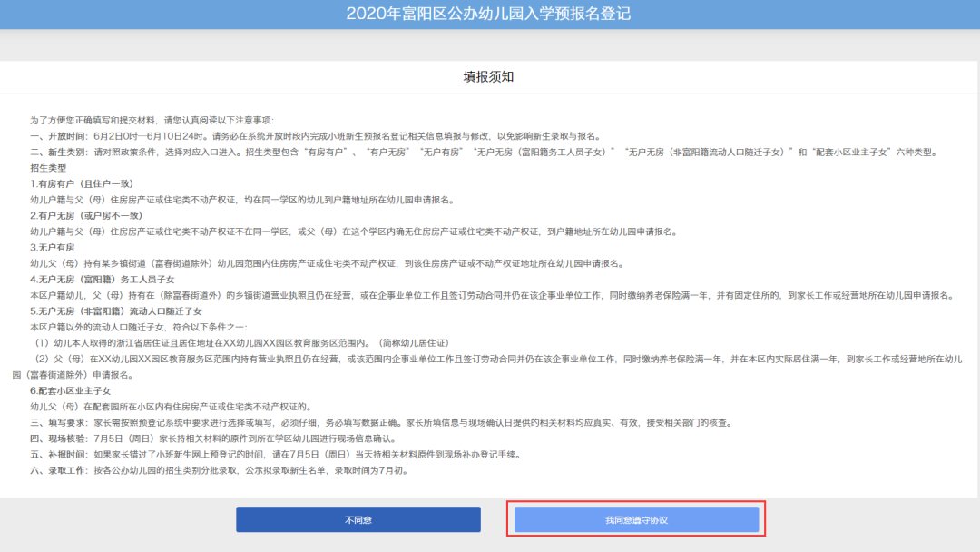This screenshot has height=552, width=980.
Task: Select the 2.有户无房（或户房不一致） heading
Action: [x=87, y=215]
